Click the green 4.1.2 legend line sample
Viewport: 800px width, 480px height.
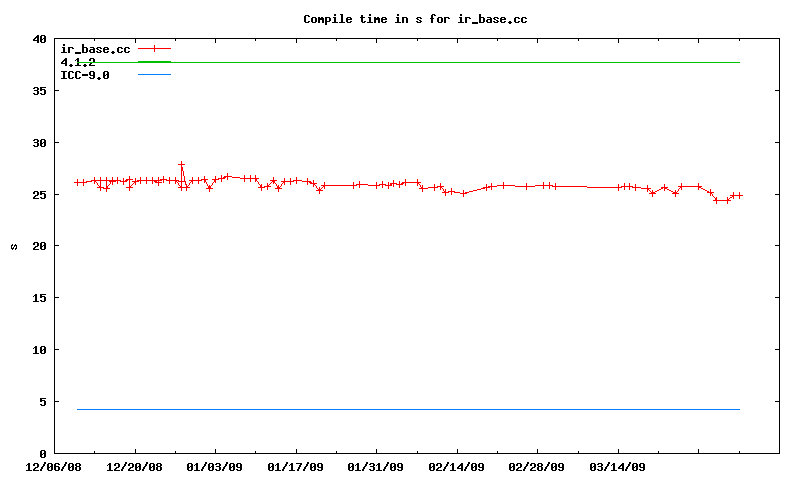pyautogui.click(x=155, y=62)
